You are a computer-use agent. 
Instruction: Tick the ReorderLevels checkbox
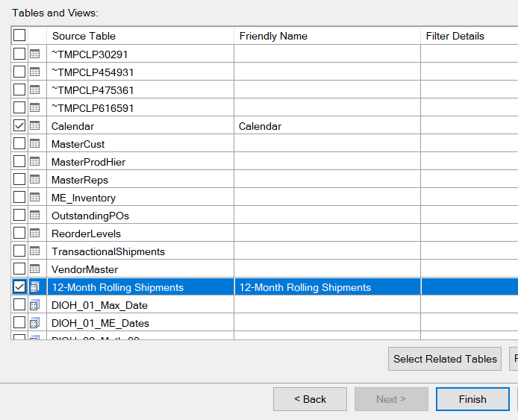click(x=19, y=233)
